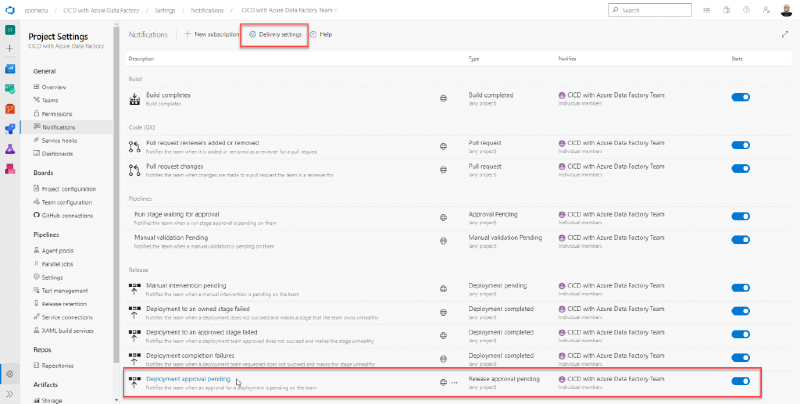Enter full screen mode with expand icon

coord(785,34)
